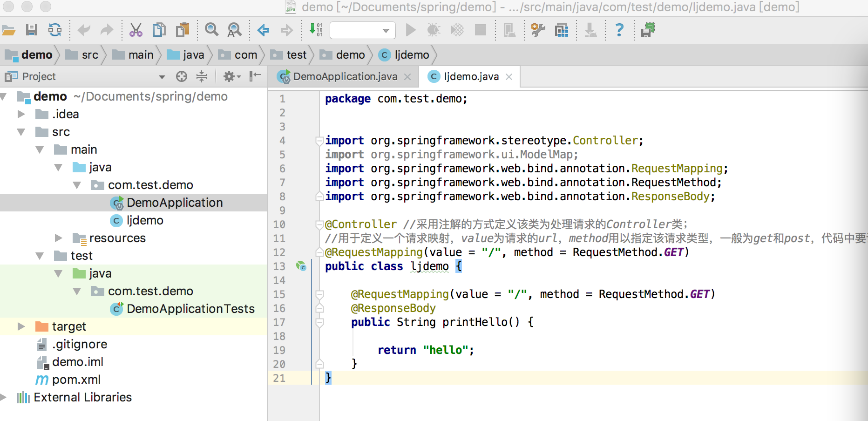Toggle the import block fold marker on line 4

click(319, 140)
